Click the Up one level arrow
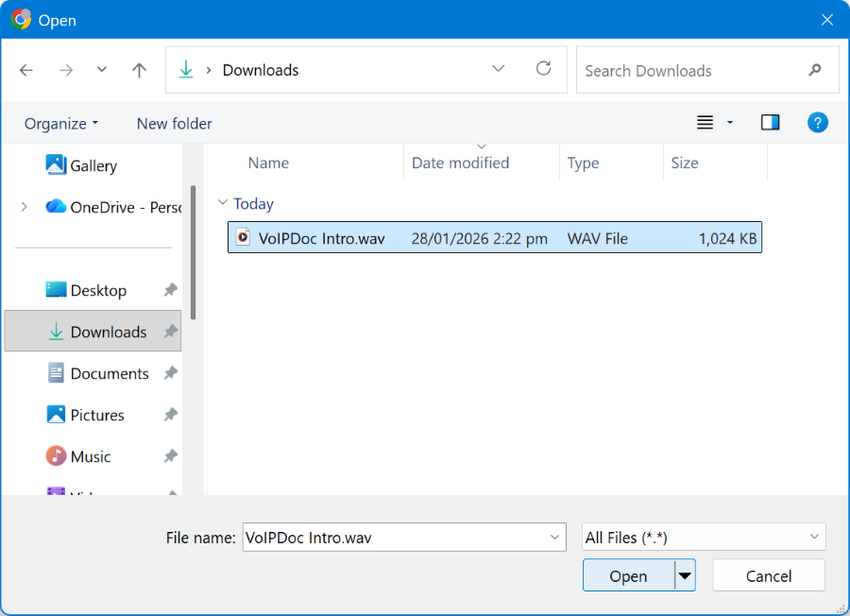Screen dimensions: 850x616 [140, 70]
